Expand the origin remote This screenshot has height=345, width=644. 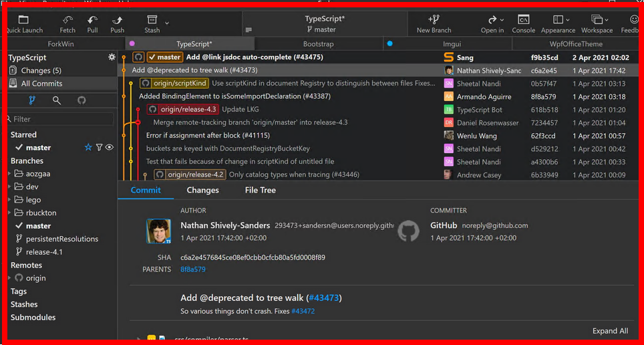(9, 278)
